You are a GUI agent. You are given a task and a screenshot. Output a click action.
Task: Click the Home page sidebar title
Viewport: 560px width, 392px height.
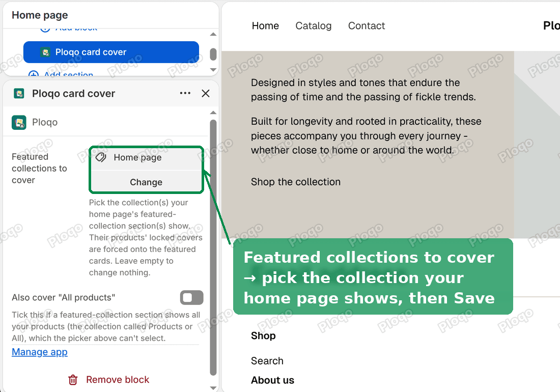[x=40, y=15]
